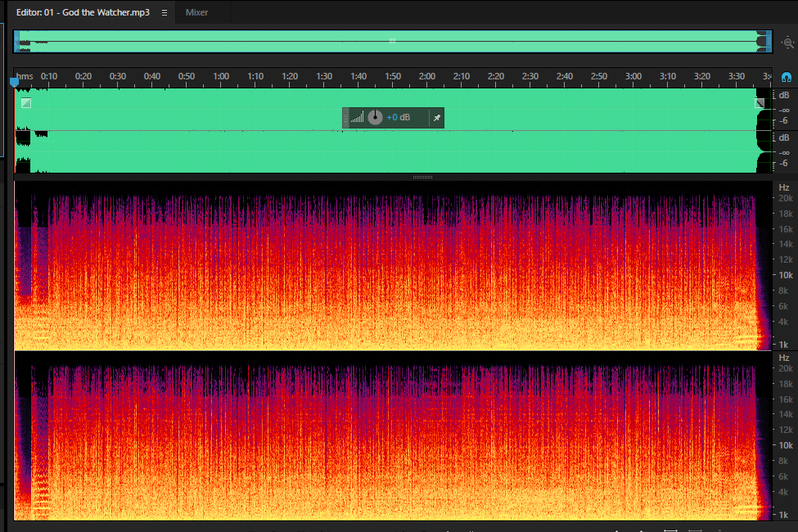
Task: Open the Editor panel menu icon
Action: click(165, 13)
